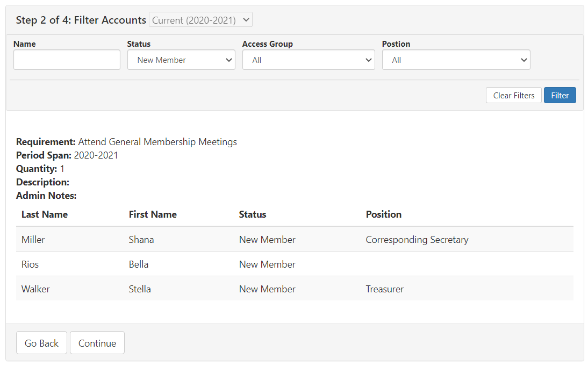This screenshot has height=366, width=588.
Task: Click the blue Filter button
Action: click(560, 95)
